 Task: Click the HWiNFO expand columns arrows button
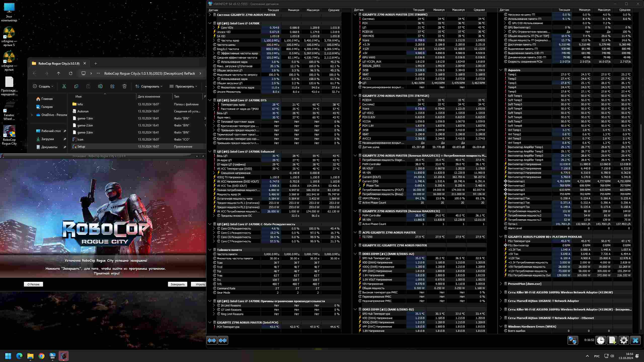tap(212, 340)
